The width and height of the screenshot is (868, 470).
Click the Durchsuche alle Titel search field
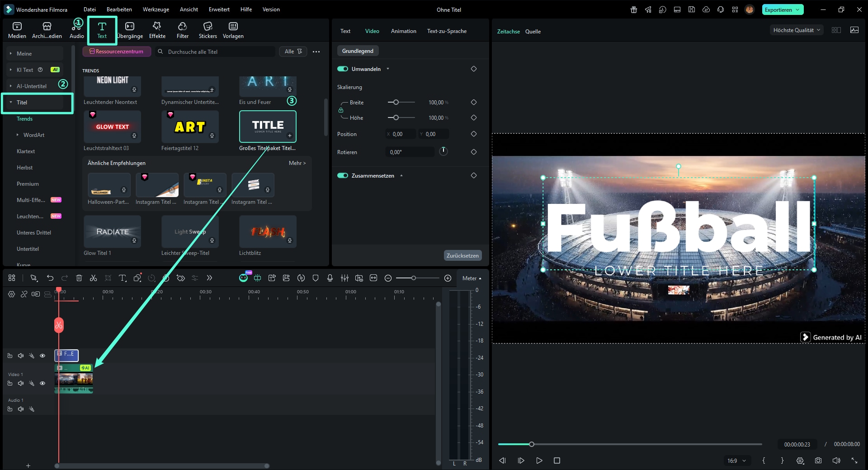coord(215,52)
